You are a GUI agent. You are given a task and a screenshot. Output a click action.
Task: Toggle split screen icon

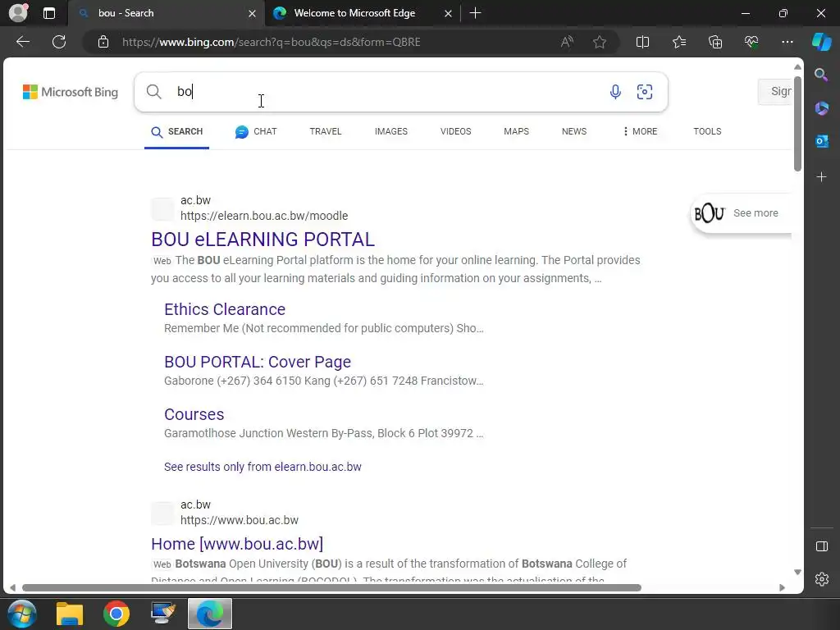click(x=642, y=42)
